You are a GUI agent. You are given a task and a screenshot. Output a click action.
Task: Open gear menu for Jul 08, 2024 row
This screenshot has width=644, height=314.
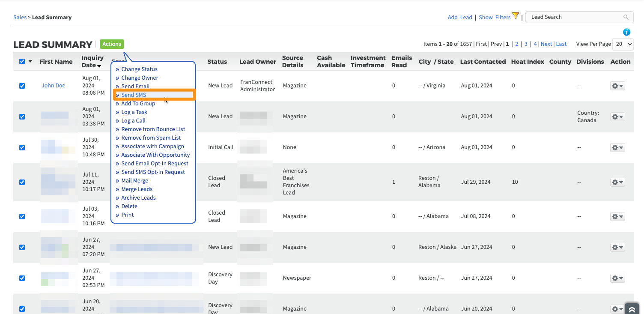617,216
